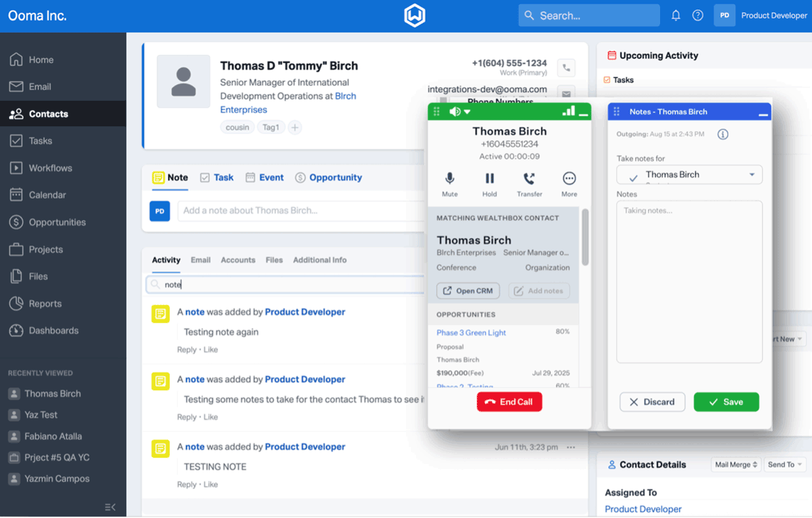
Task: Add a new tag with plus icon
Action: 295,128
